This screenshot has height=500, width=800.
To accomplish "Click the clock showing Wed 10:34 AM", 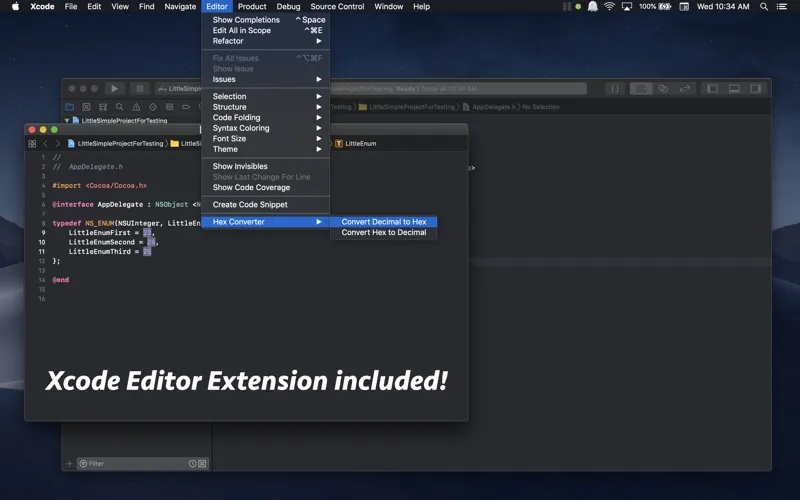I will pyautogui.click(x=723, y=7).
